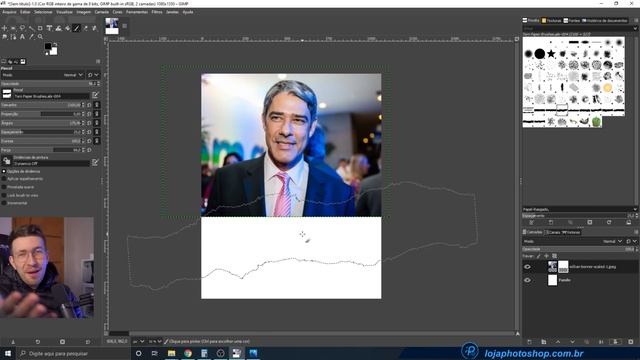640x360 pixels.
Task: Select the Free Select lasso tool
Action: (x=22, y=28)
